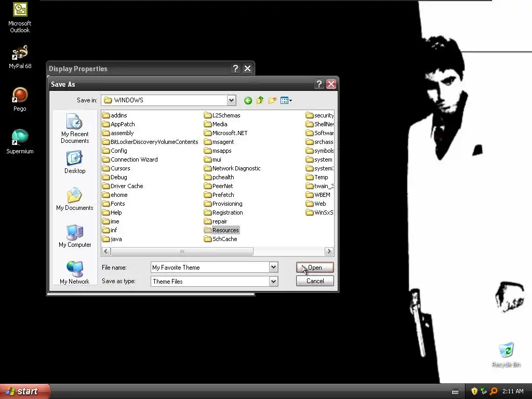Screen dimensions: 532x399
Task: Select the Microsoft.NET folder
Action: (x=226, y=133)
